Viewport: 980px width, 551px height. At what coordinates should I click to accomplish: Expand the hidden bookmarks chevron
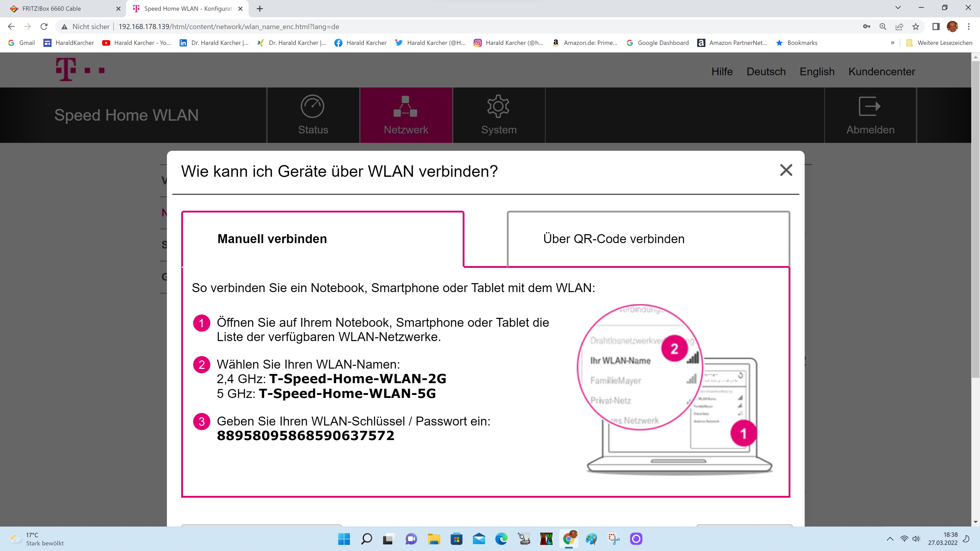(892, 43)
